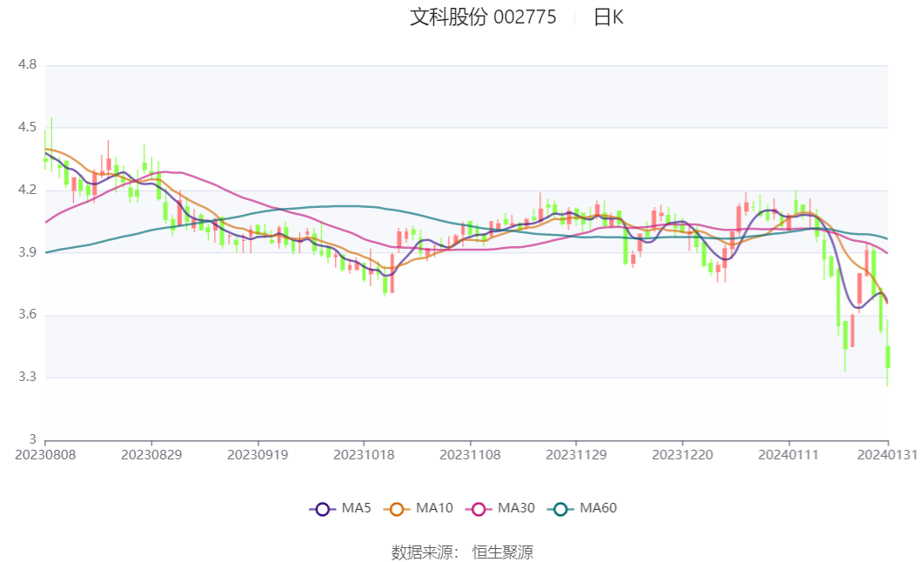The height and width of the screenshot is (562, 924).
Task: Click x-axis date label 20231108
Action: pyautogui.click(x=470, y=455)
